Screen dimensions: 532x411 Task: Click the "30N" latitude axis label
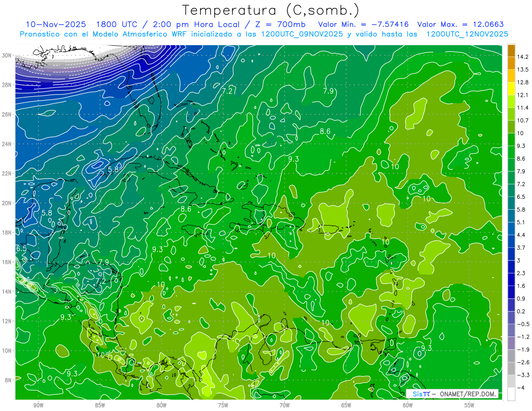(x=7, y=55)
